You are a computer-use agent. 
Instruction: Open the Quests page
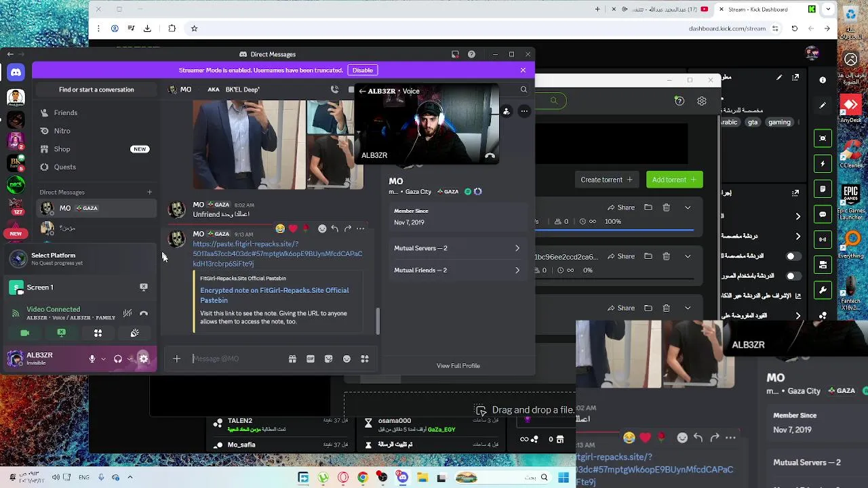[96, 167]
